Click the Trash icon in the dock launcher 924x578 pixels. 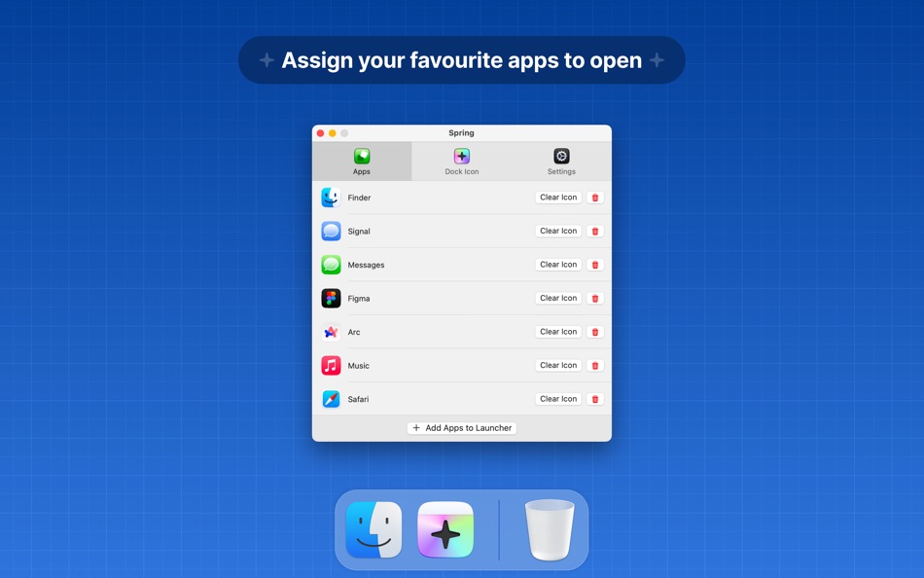tap(549, 529)
